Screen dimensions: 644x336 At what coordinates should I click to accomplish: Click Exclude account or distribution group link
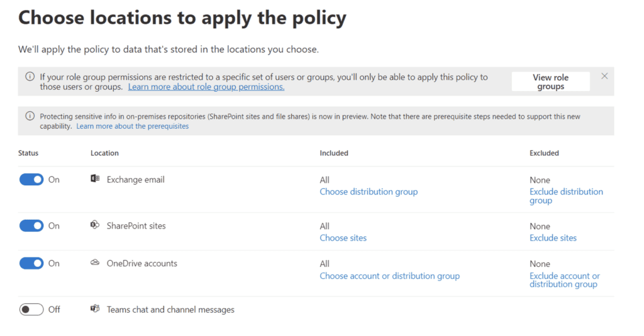pyautogui.click(x=565, y=280)
